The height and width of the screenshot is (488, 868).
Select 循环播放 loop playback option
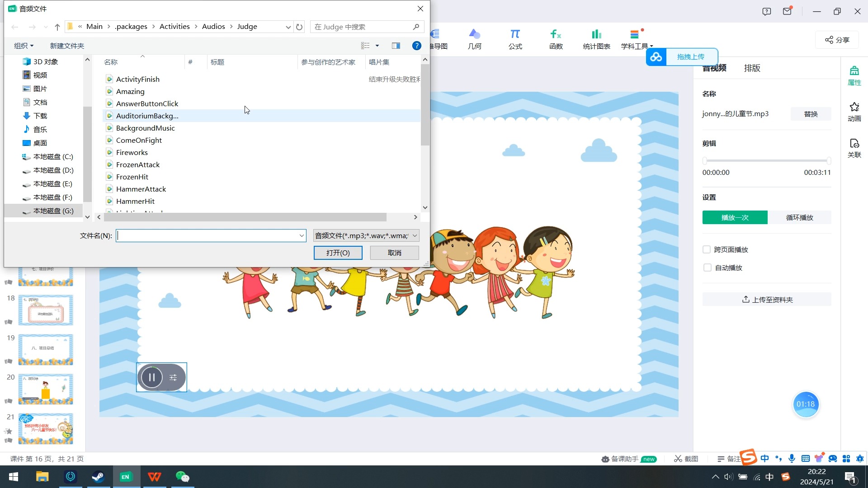(799, 217)
